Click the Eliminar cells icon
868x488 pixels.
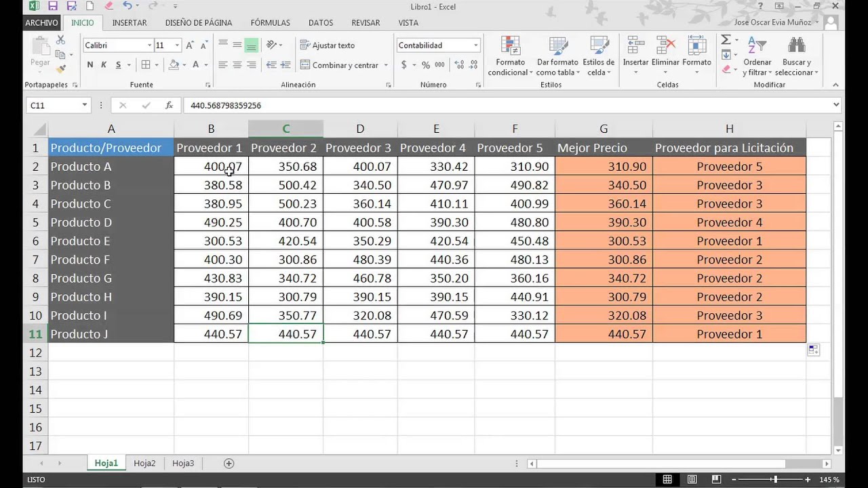point(665,46)
